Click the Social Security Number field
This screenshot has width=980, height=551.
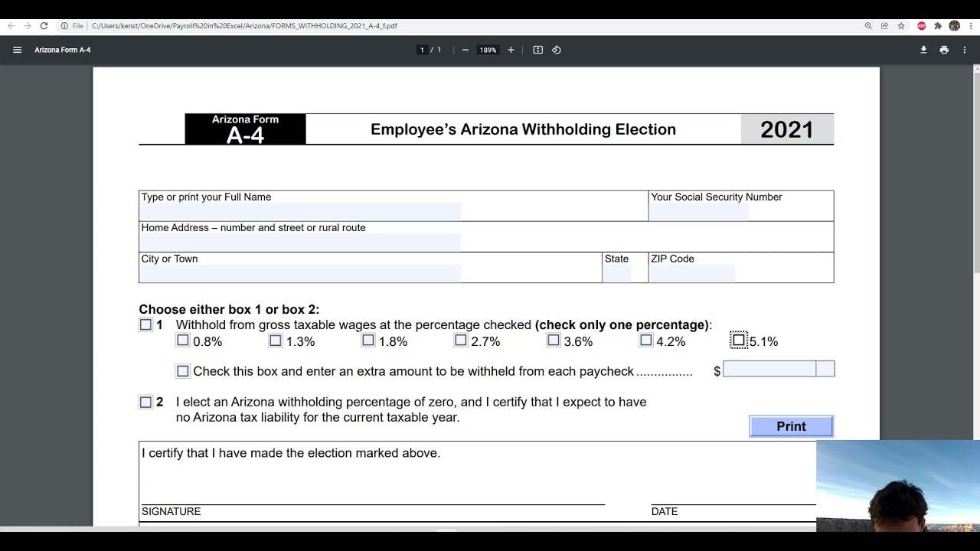coord(699,211)
